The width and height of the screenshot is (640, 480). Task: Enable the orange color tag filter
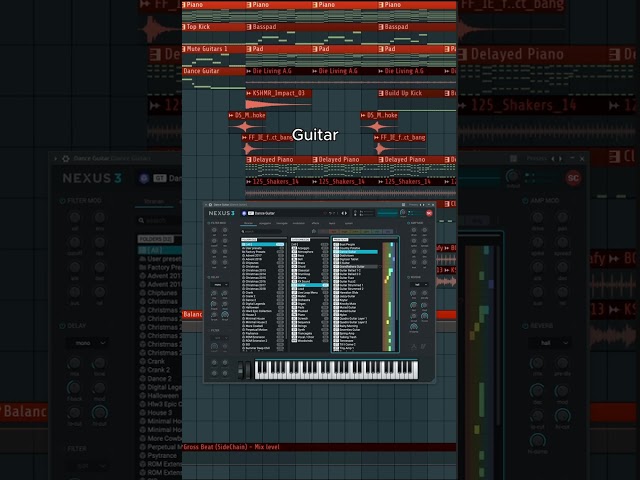(344, 231)
